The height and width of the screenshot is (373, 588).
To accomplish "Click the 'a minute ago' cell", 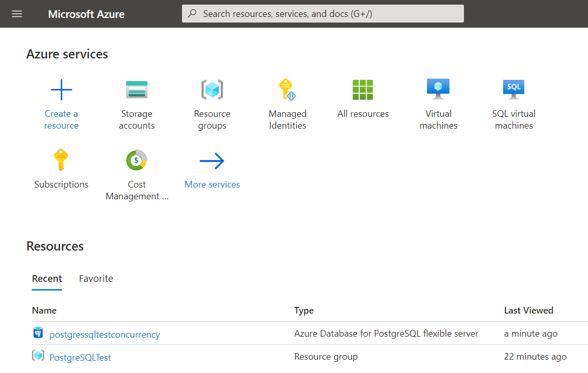I will [x=531, y=334].
